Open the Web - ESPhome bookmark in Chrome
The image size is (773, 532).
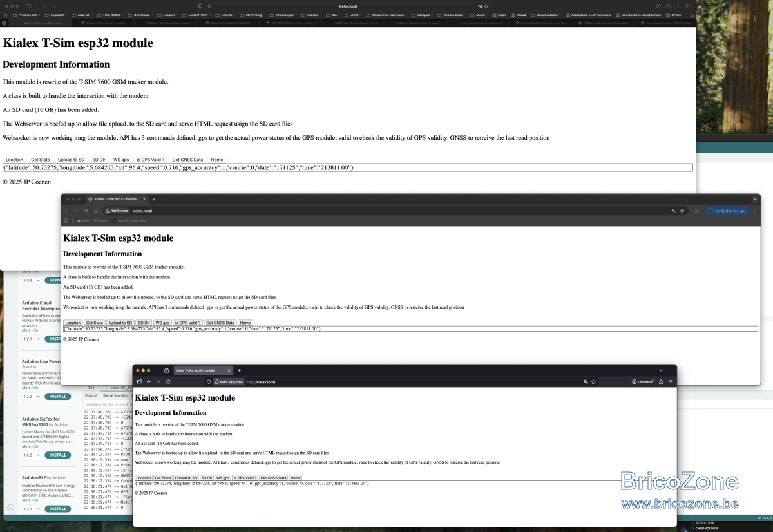coord(91,220)
